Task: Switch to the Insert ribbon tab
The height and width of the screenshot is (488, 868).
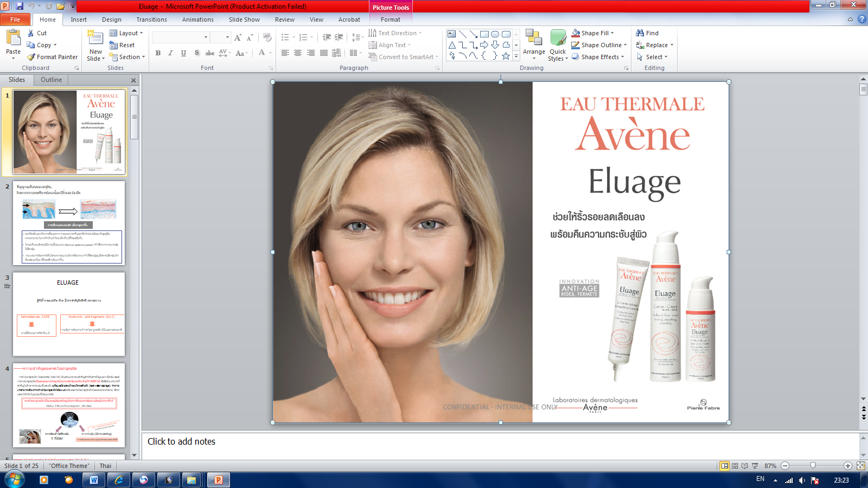Action: click(79, 20)
